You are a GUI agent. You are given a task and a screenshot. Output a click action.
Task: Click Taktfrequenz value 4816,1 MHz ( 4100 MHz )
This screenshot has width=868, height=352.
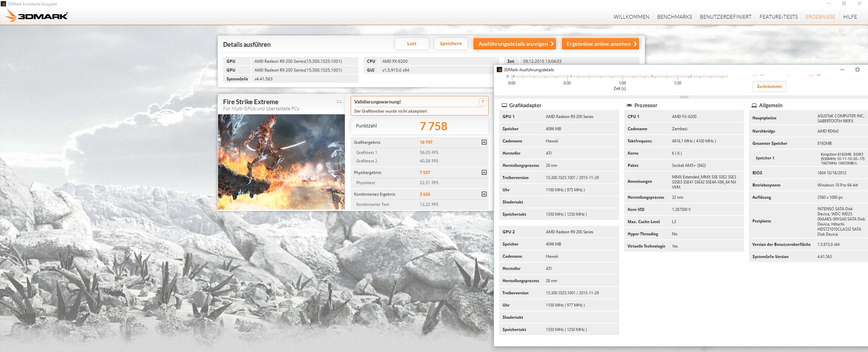(x=694, y=141)
